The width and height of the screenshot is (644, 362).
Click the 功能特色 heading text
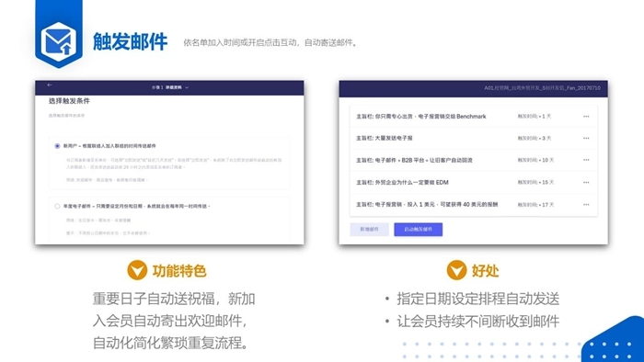[x=179, y=270]
